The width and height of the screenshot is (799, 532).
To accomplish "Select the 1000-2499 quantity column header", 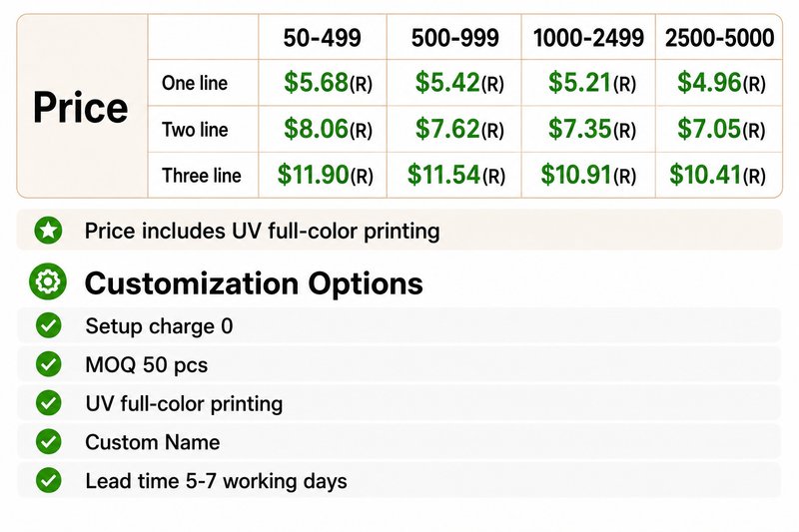I will 588,38.
